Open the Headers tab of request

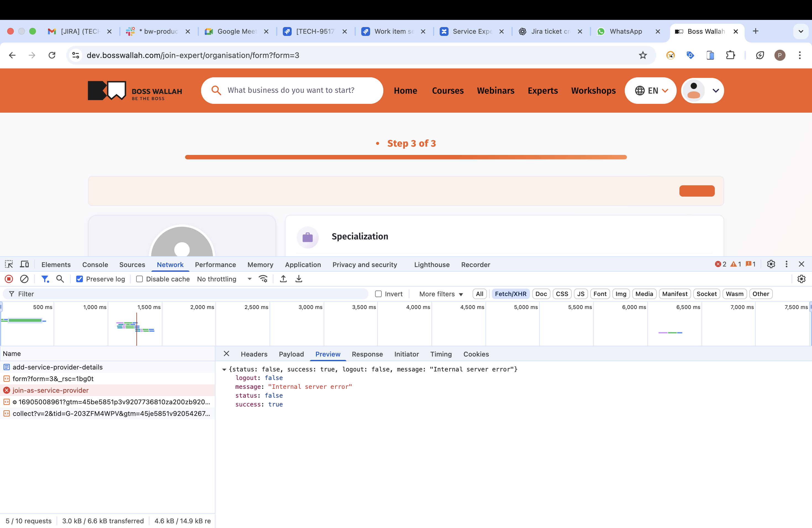[x=254, y=354]
